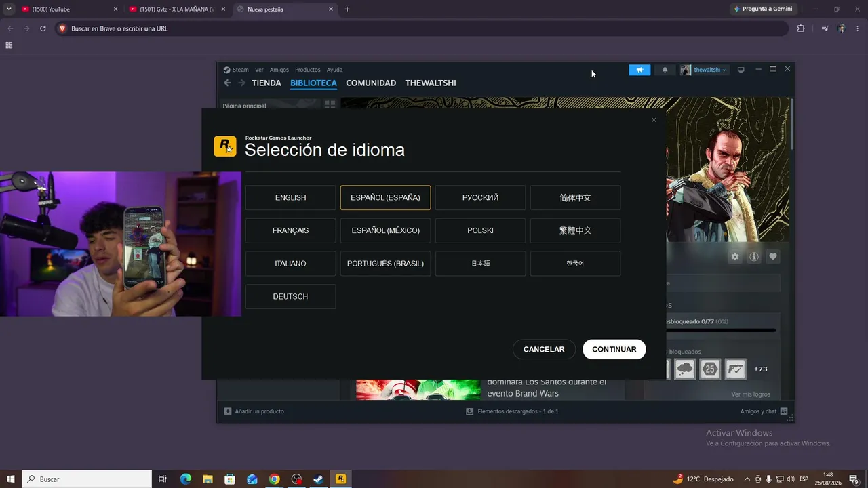The width and height of the screenshot is (868, 488).
Task: Choose POLSKI language option
Action: (x=480, y=230)
